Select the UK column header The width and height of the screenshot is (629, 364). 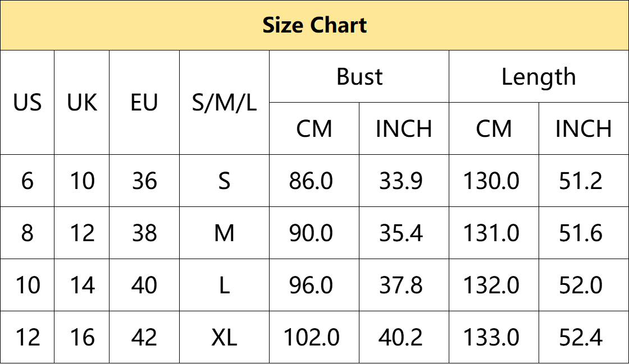click(x=82, y=103)
